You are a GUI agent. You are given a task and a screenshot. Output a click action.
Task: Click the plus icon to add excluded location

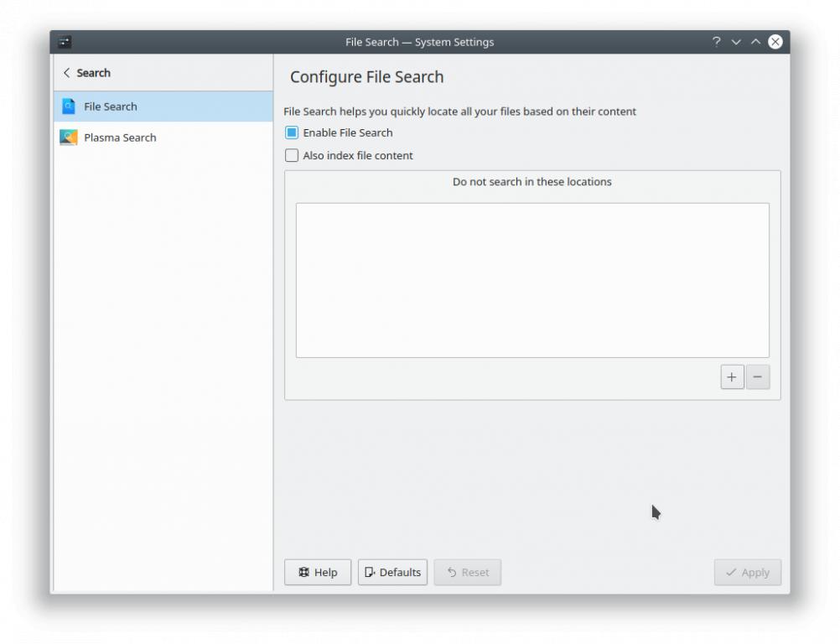(732, 377)
